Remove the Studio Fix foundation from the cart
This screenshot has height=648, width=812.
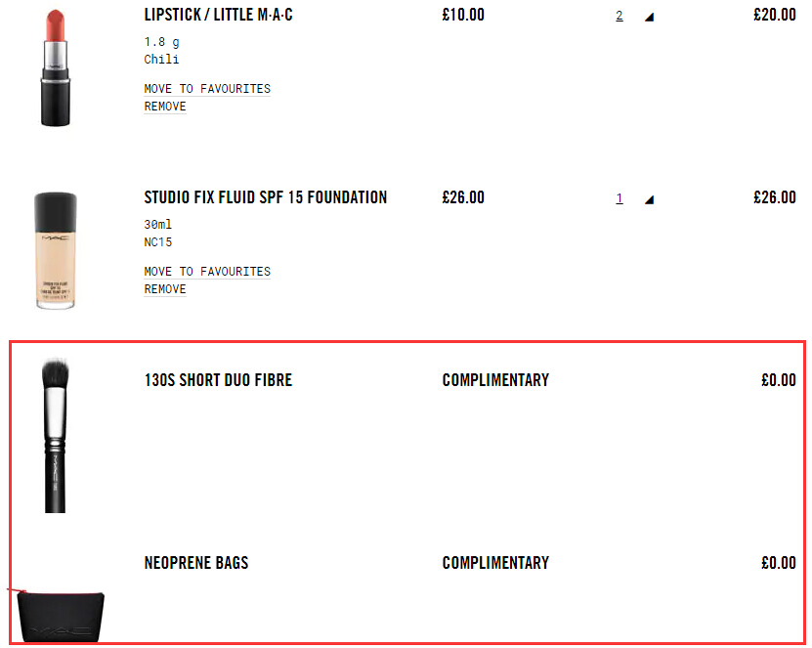tap(165, 289)
